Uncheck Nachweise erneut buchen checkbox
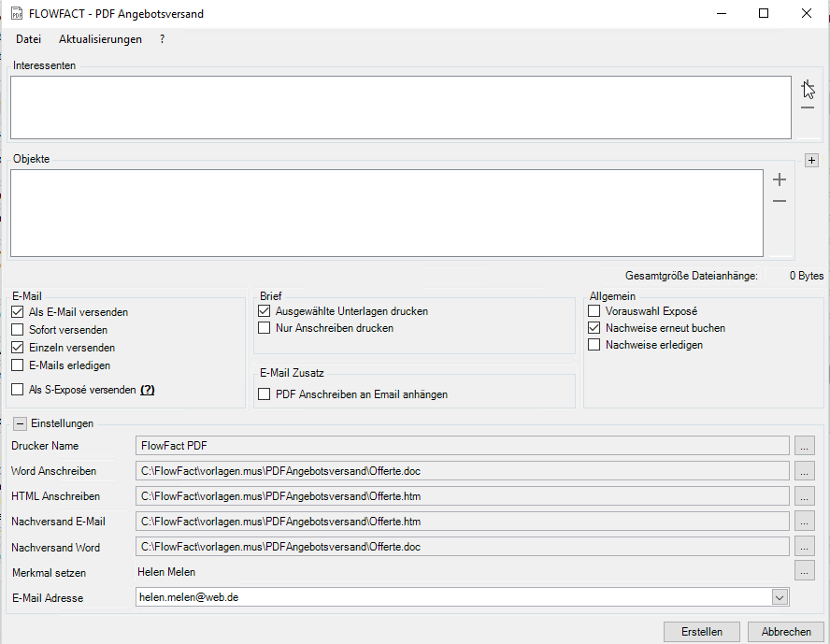 pyautogui.click(x=594, y=328)
